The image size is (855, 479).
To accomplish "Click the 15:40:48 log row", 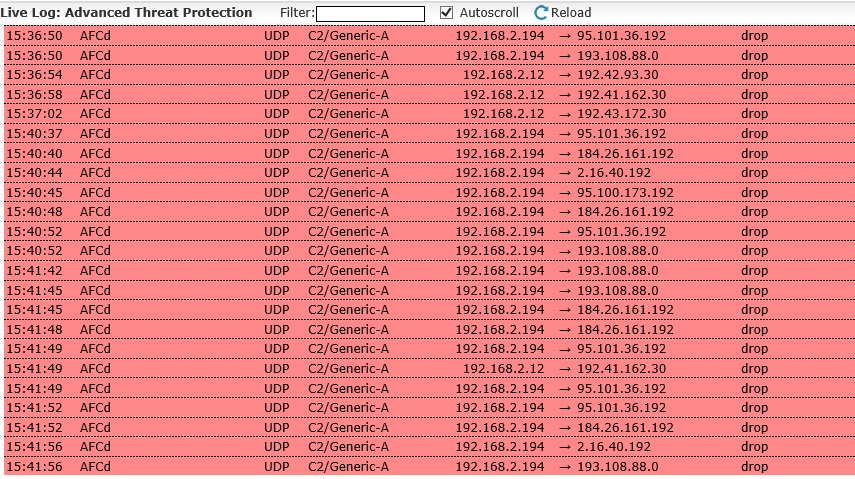I will 429,212.
